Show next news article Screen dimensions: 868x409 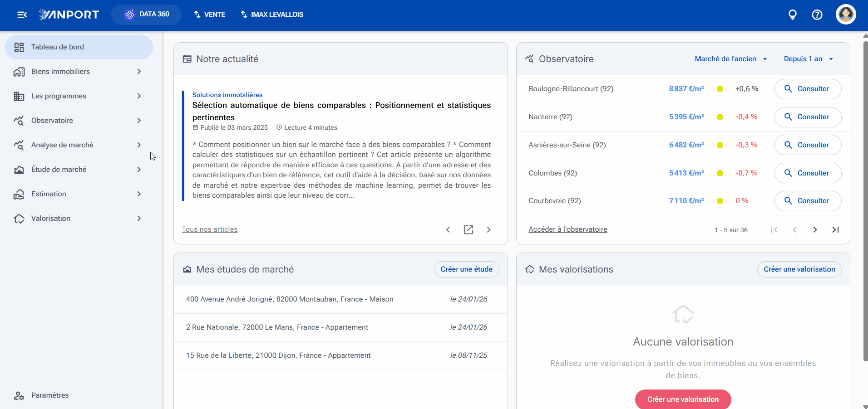[x=489, y=229]
